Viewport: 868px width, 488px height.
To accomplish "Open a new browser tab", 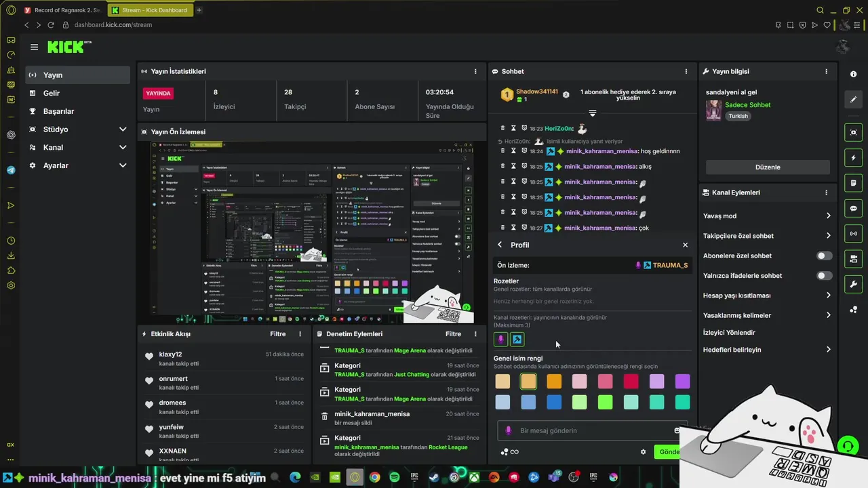I will click(199, 10).
